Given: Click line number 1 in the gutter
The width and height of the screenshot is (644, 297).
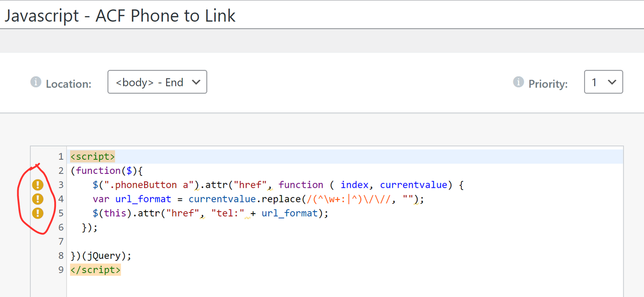Looking at the screenshot, I should point(61,156).
